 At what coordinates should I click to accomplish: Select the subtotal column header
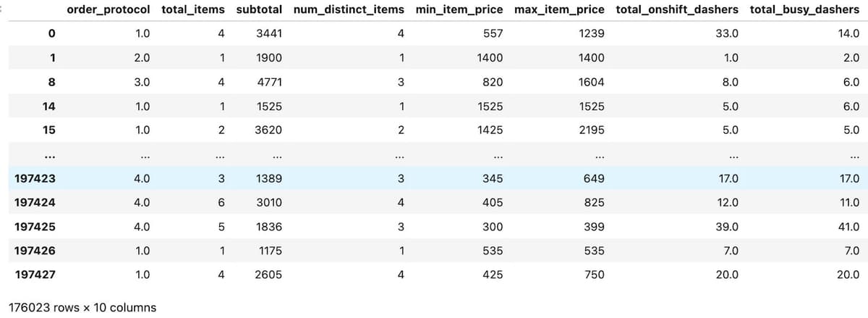click(259, 10)
